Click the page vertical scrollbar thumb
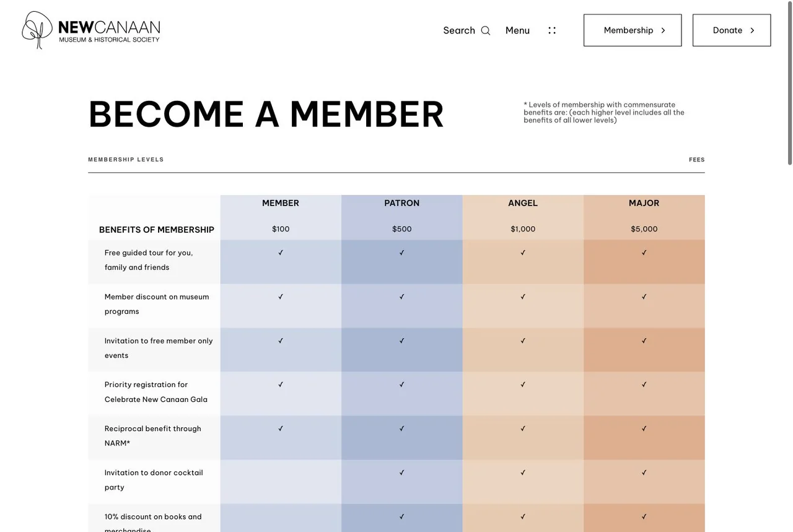 tap(790, 83)
